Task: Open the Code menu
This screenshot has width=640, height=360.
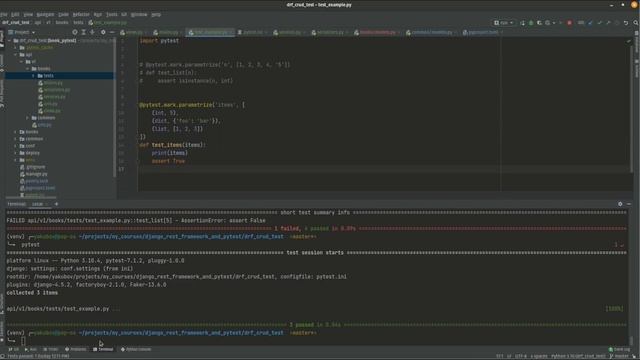Action: tap(63, 14)
